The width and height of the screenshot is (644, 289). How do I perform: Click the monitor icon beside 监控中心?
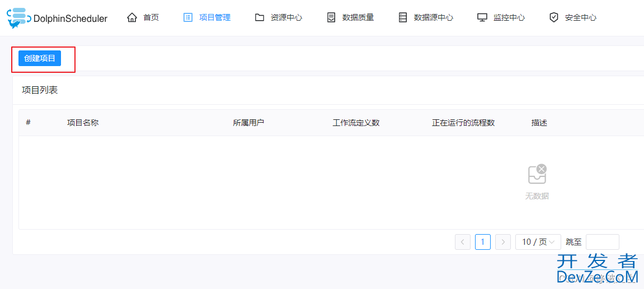(482, 17)
